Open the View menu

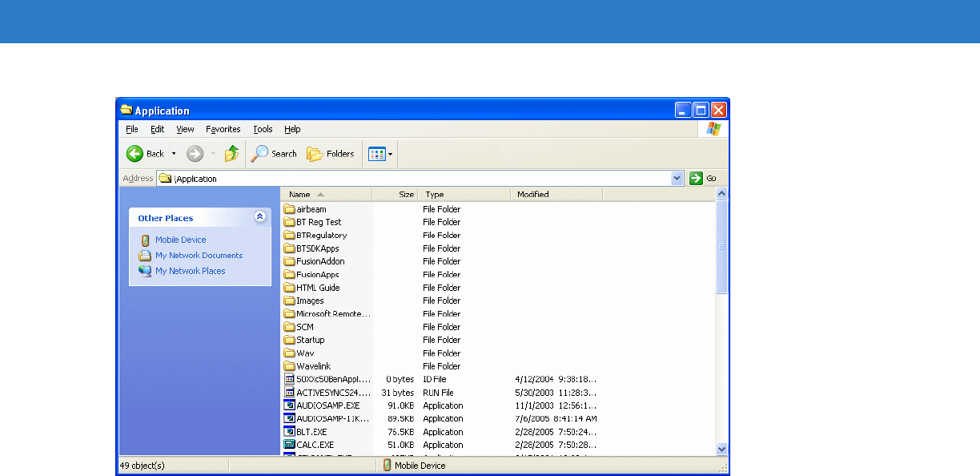pos(186,129)
